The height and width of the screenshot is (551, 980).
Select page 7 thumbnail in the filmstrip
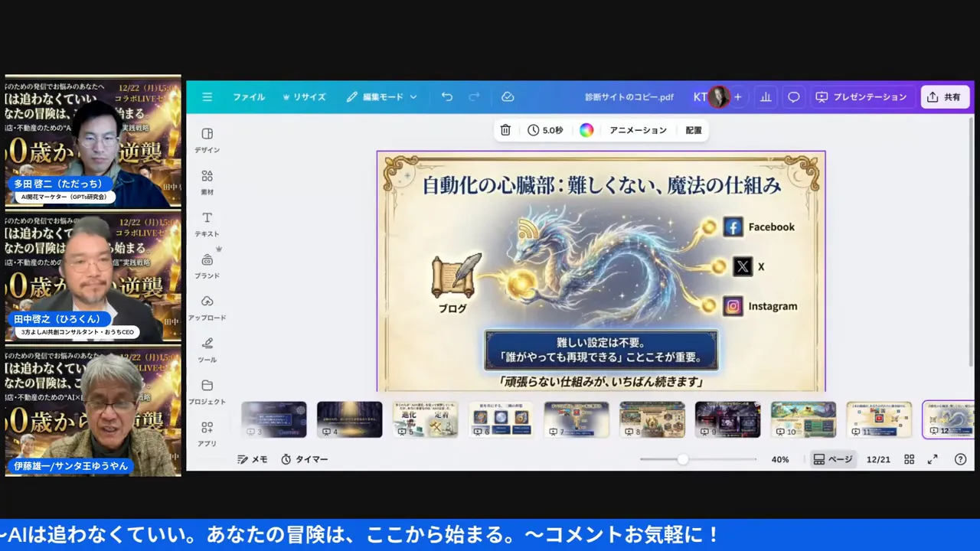tap(577, 419)
